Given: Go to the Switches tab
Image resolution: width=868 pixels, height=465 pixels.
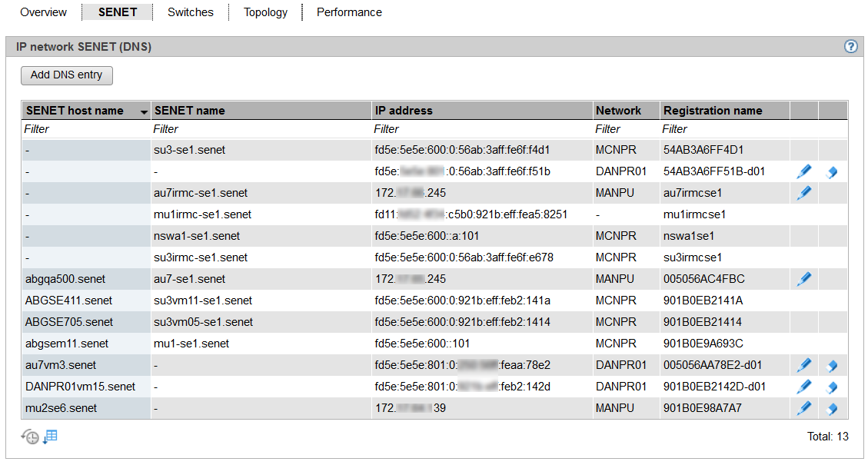Looking at the screenshot, I should pyautogui.click(x=191, y=12).
